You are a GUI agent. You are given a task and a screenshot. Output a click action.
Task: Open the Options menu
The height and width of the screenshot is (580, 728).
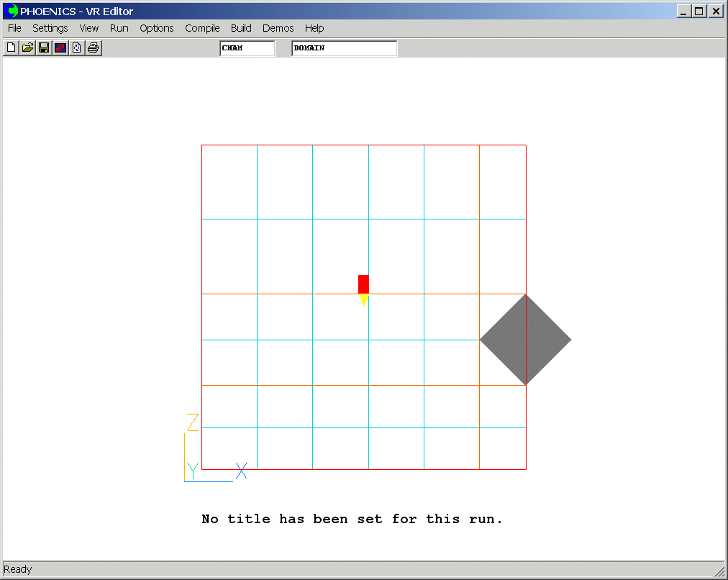157,28
